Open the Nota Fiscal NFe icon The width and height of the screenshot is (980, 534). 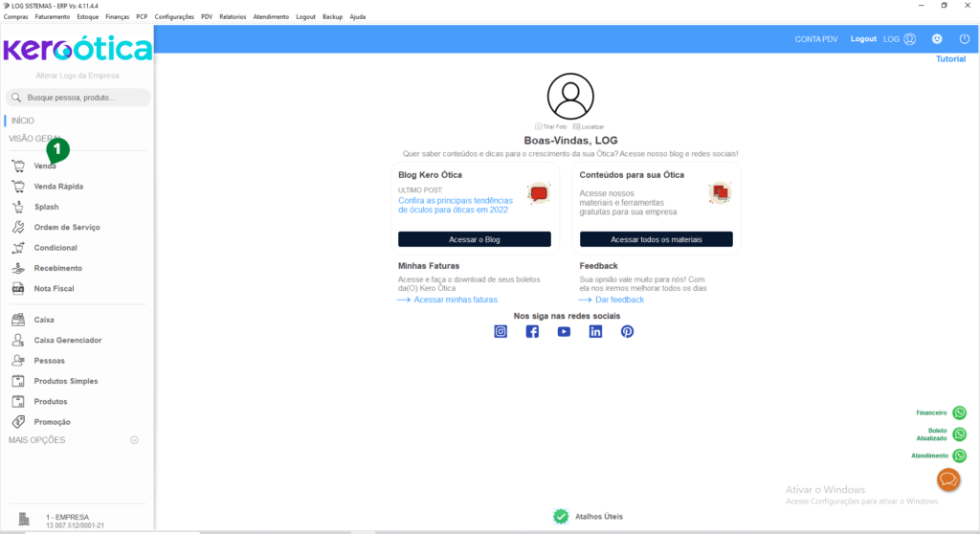[x=18, y=288]
